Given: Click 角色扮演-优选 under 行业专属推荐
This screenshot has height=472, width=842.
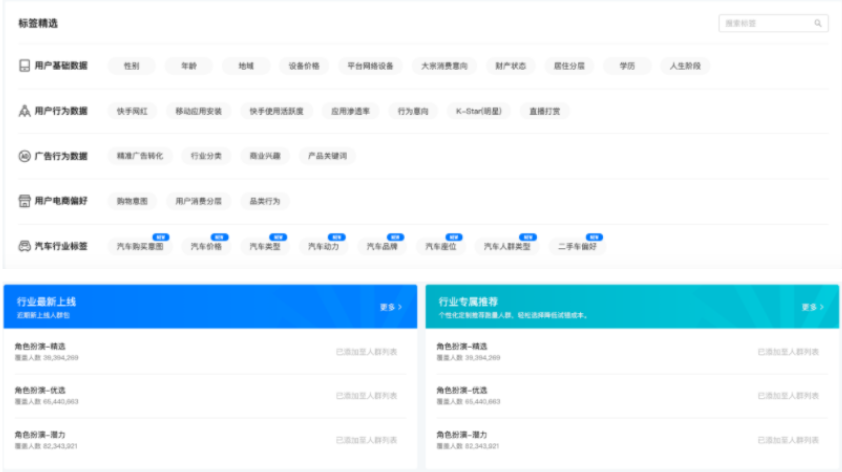Looking at the screenshot, I should (462, 390).
